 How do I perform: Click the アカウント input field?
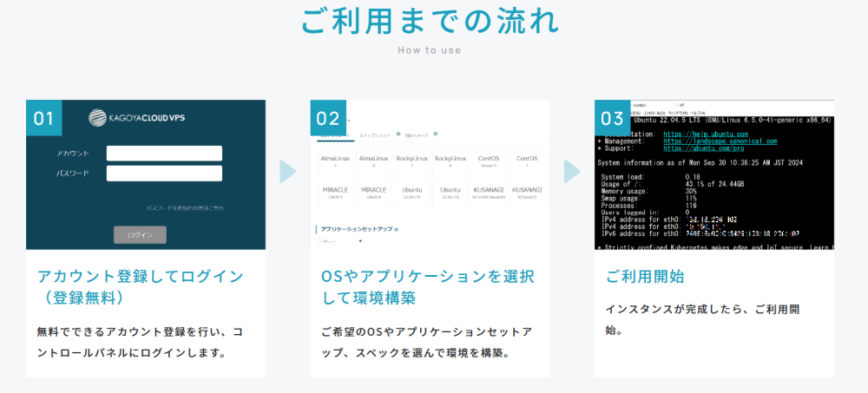(164, 153)
